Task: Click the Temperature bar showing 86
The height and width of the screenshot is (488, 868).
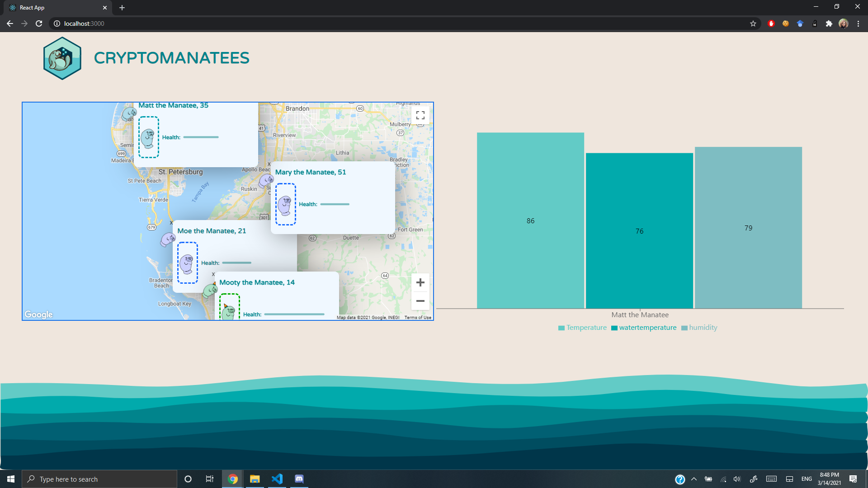Action: pyautogui.click(x=530, y=221)
